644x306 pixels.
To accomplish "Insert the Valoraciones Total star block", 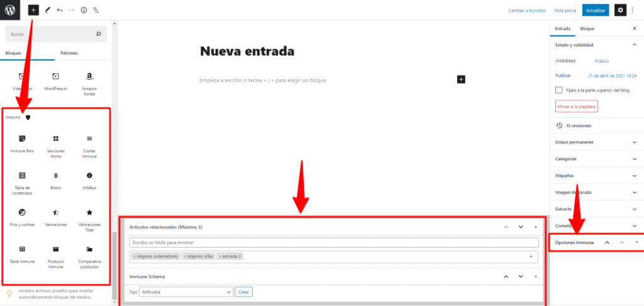I will [x=89, y=216].
